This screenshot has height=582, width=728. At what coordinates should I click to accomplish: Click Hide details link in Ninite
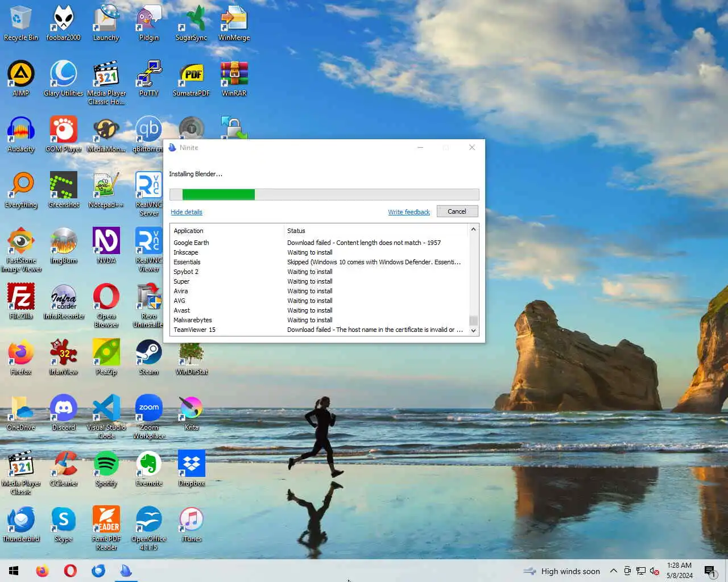click(x=187, y=212)
